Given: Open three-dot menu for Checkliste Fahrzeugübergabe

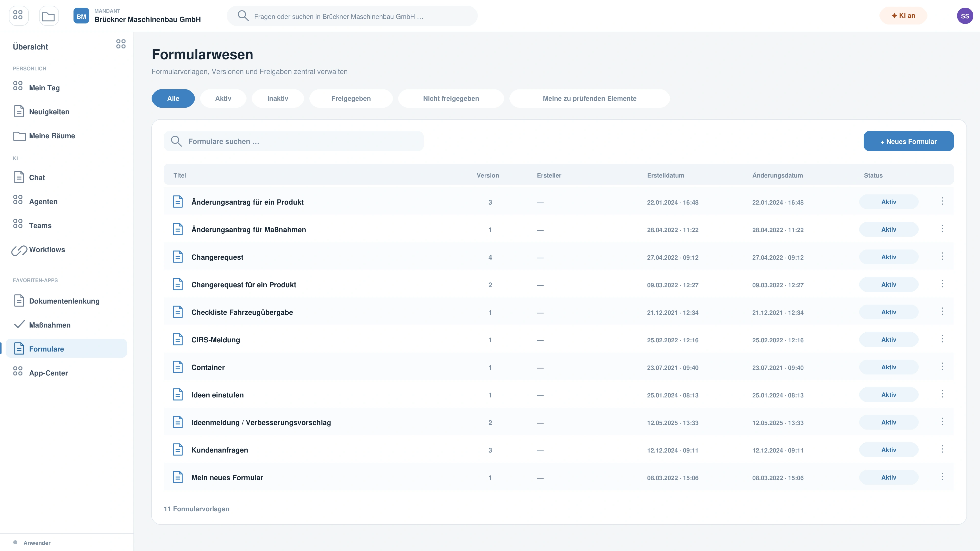Looking at the screenshot, I should coord(942,311).
